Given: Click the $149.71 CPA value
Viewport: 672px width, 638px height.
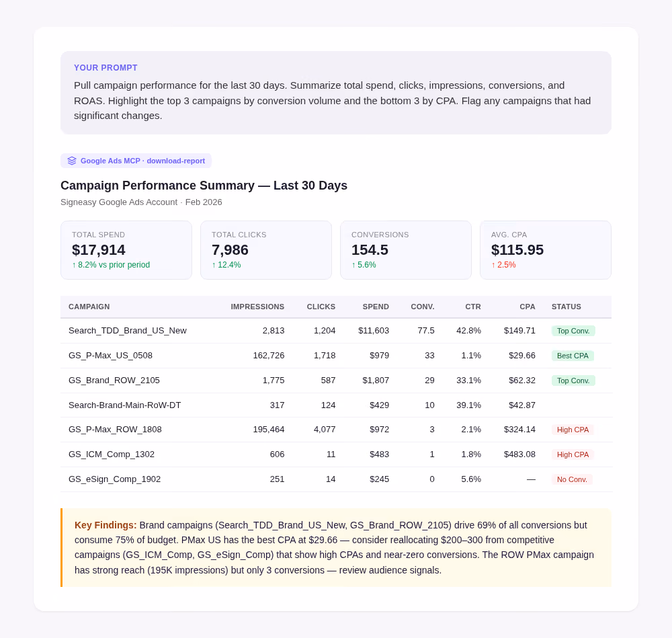Looking at the screenshot, I should [x=519, y=331].
